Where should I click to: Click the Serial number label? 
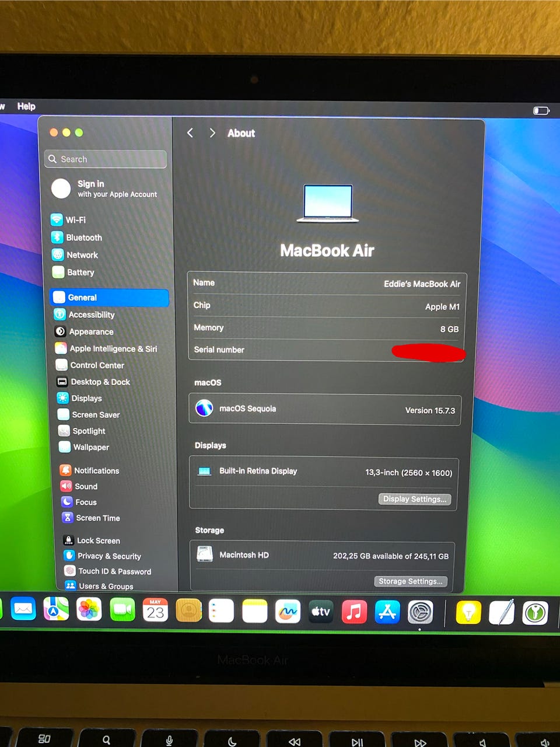[219, 350]
